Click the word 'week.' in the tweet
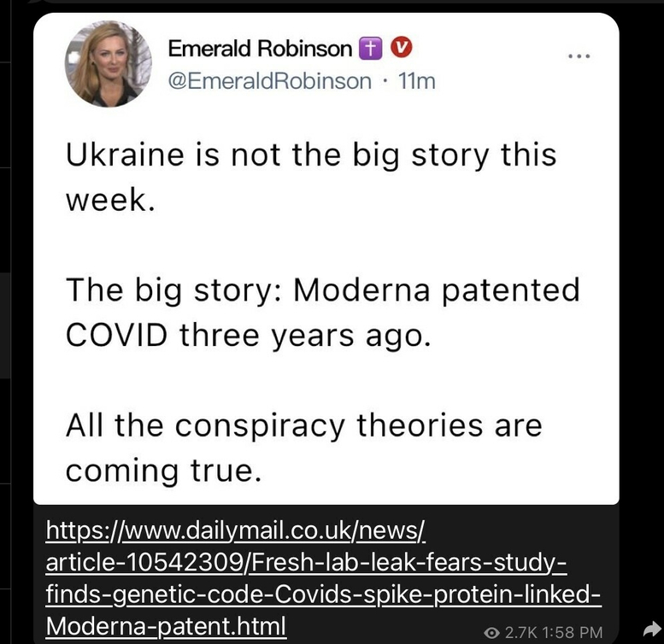Viewport: 664px width, 644px height. (110, 200)
